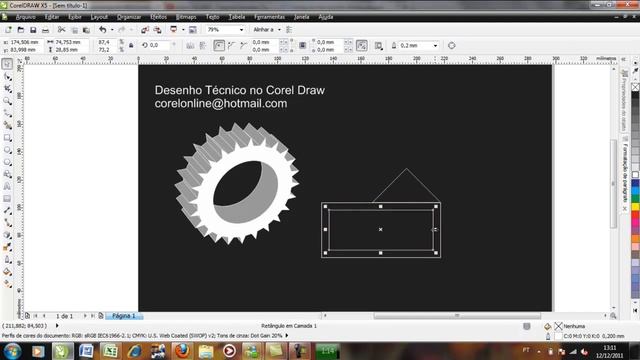Select the Outline pen tool
Screen dimensions: 640x360
pos(7,260)
